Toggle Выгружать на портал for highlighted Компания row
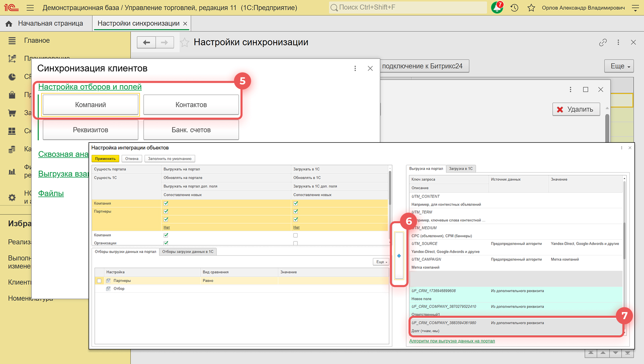Image resolution: width=644 pixels, height=364 pixels. (x=166, y=203)
